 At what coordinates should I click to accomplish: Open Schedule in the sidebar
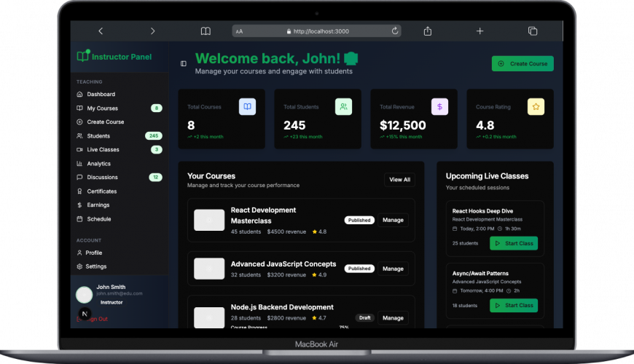120,219
